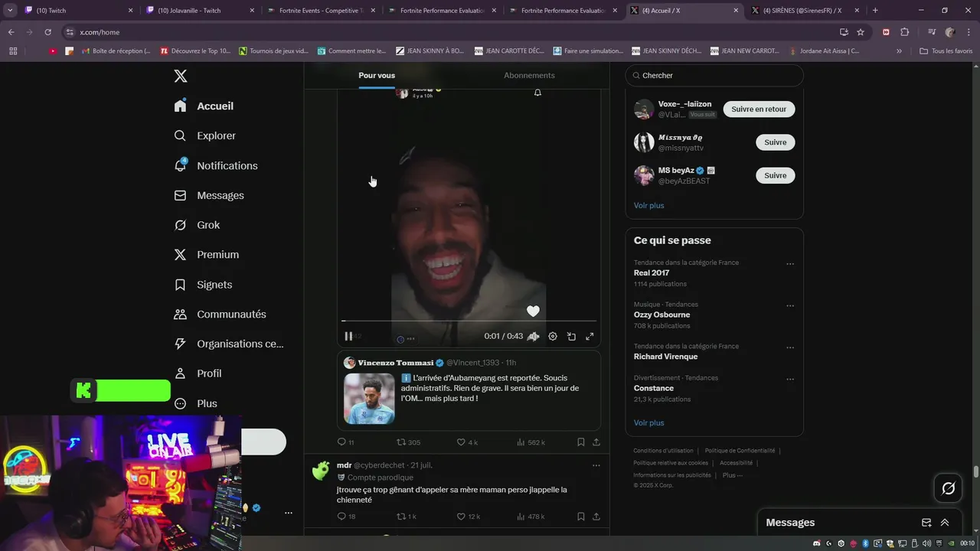Bookmark the mdr post
The image size is (980, 551).
[581, 517]
